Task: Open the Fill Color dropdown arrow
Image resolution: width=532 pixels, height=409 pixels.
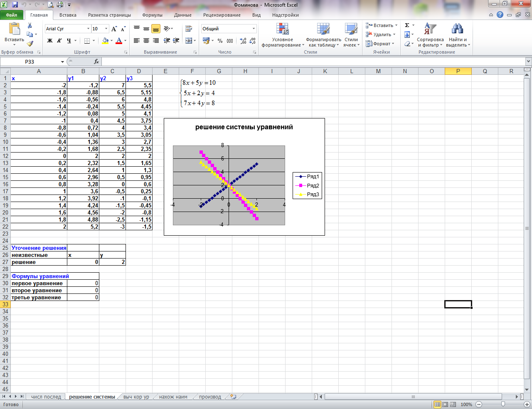Action: [112, 41]
